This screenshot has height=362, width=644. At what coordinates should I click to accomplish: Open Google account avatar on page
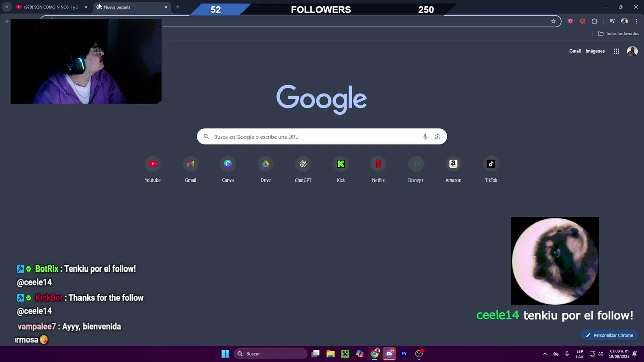point(632,51)
